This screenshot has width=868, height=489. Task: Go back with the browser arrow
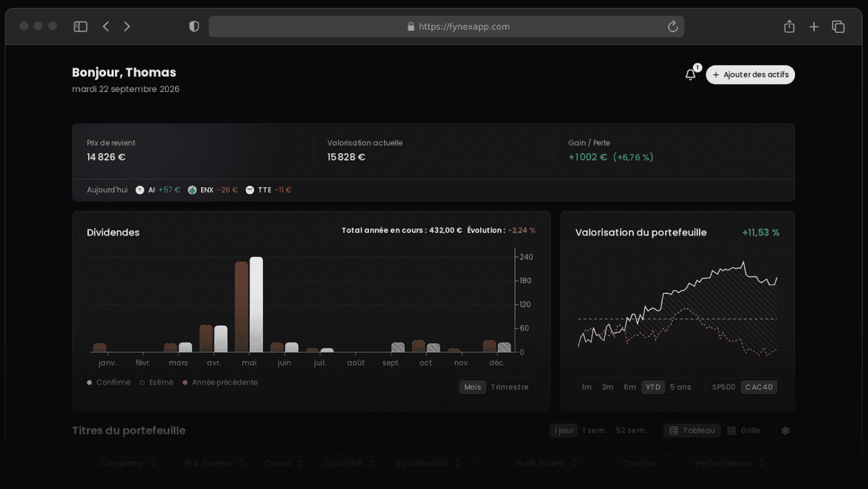(106, 26)
